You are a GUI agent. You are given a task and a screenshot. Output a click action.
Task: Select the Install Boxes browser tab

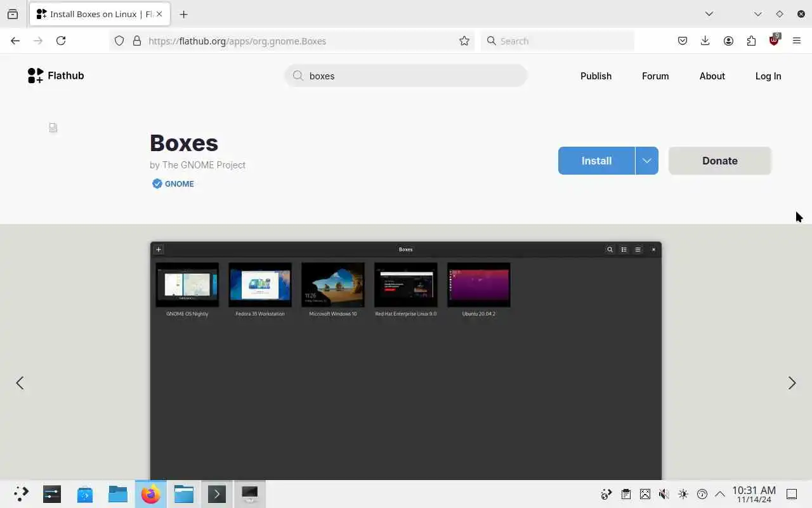(x=99, y=14)
